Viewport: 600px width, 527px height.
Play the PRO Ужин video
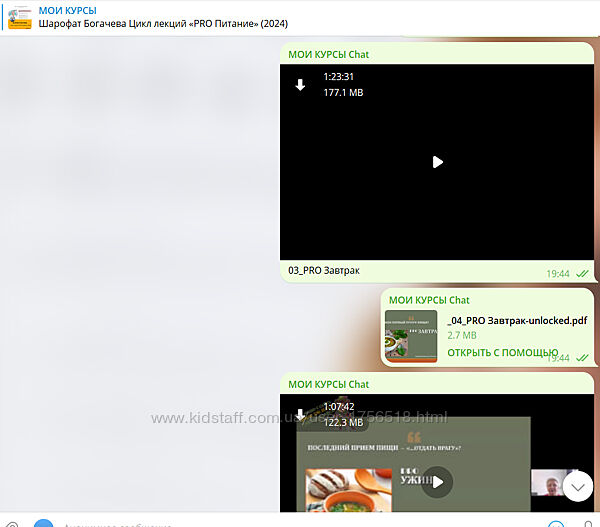(x=436, y=483)
